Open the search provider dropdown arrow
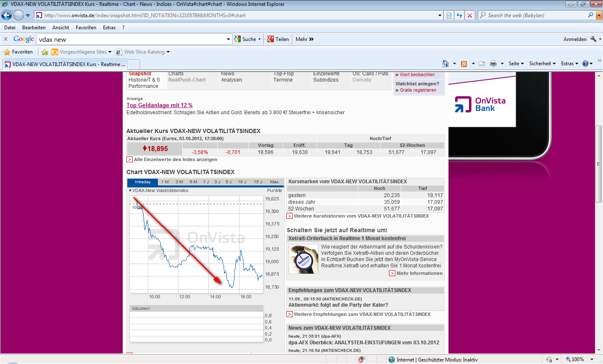Image resolution: width=603 pixels, height=364 pixels. pyautogui.click(x=599, y=15)
